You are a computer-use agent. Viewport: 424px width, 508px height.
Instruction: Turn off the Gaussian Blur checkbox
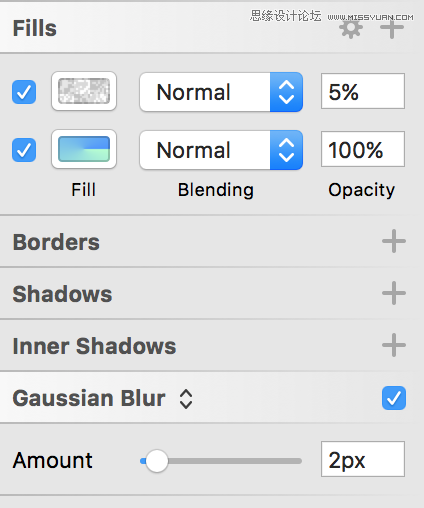click(x=394, y=398)
